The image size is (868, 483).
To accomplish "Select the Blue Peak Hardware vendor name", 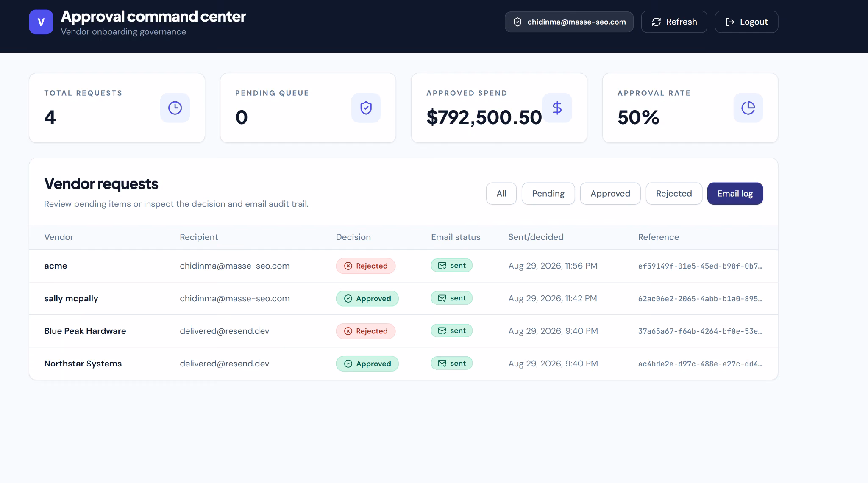I will [85, 331].
